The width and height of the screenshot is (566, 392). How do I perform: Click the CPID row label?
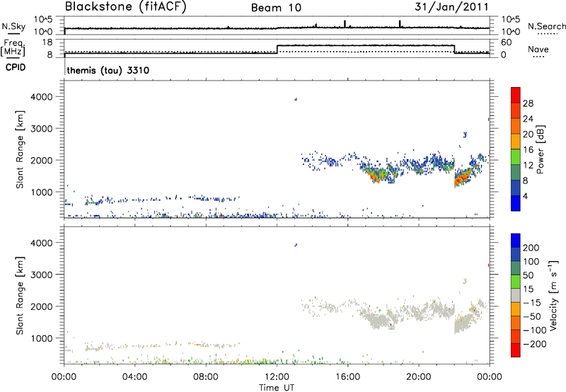pyautogui.click(x=16, y=67)
